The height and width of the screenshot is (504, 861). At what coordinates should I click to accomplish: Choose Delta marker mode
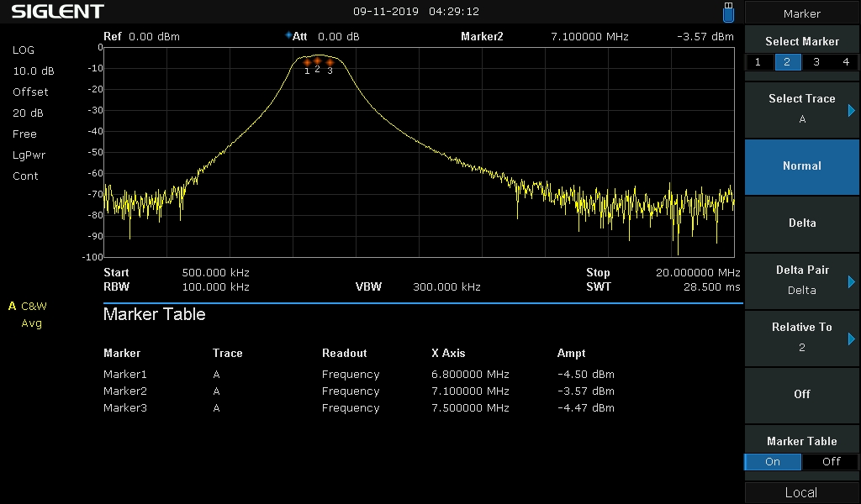(801, 223)
